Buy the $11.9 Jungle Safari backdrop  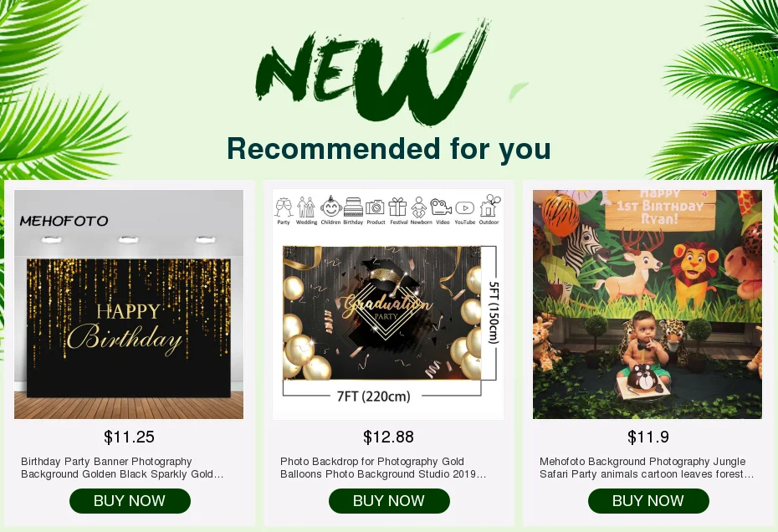648,501
